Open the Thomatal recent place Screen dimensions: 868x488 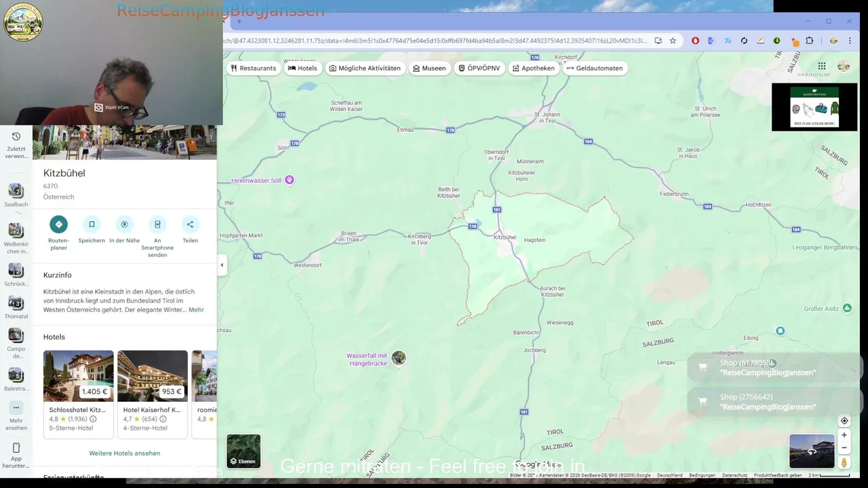click(16, 303)
